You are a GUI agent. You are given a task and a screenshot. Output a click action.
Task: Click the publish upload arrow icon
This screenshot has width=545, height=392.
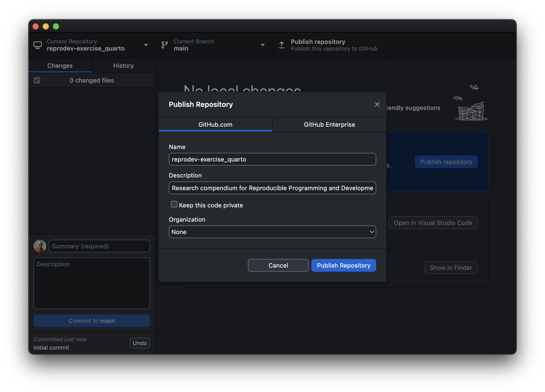(282, 45)
